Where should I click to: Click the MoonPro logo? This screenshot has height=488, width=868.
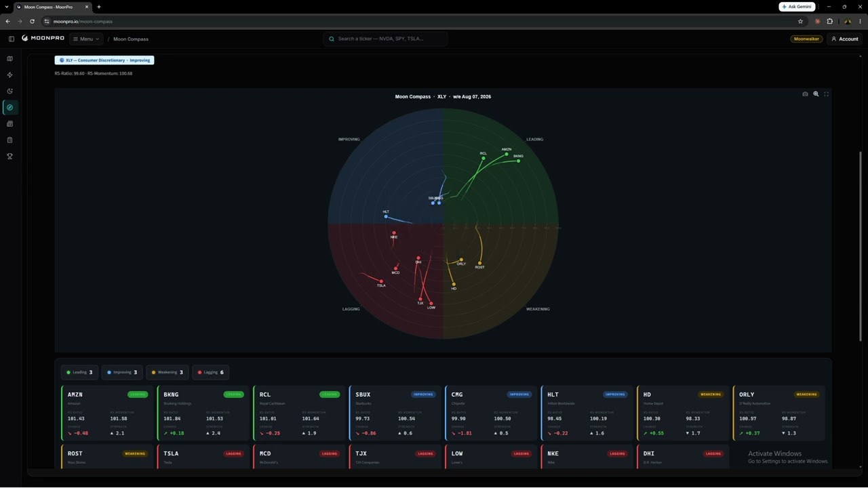click(43, 39)
